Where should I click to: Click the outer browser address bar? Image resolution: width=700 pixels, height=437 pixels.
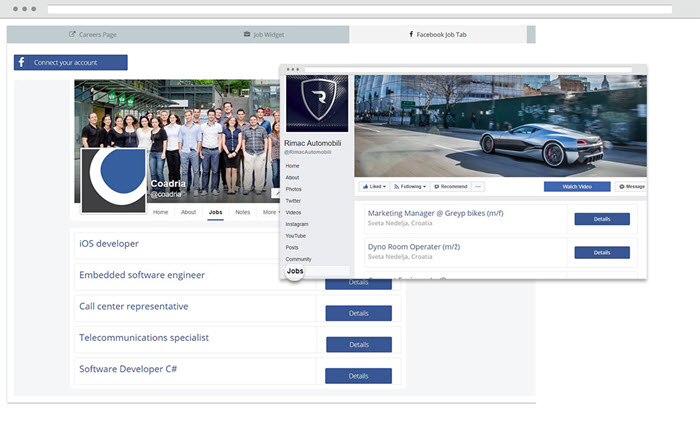(360, 9)
